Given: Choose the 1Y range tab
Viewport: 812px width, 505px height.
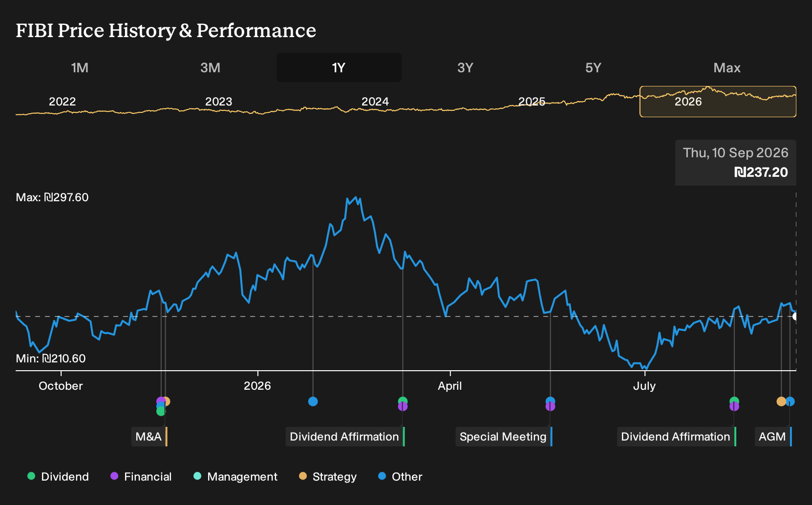Looking at the screenshot, I should pos(339,67).
